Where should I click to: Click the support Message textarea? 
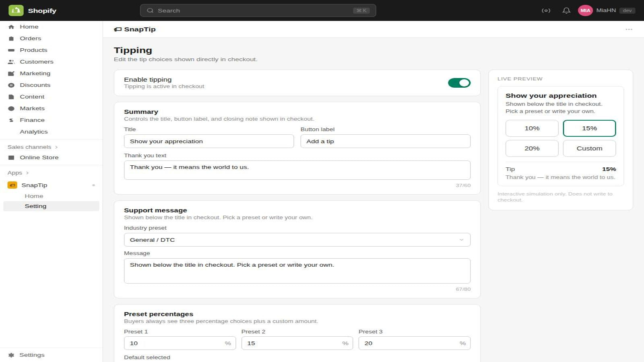tap(297, 271)
